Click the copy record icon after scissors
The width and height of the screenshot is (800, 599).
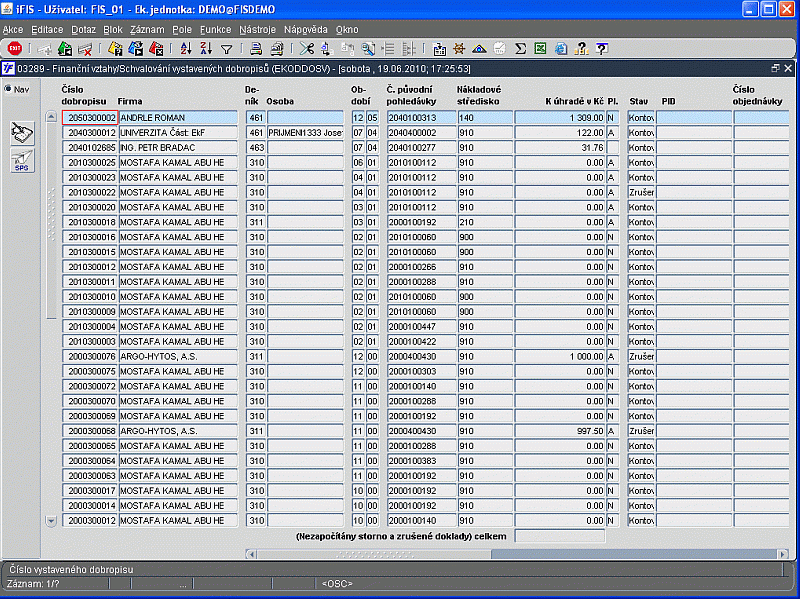pos(327,48)
